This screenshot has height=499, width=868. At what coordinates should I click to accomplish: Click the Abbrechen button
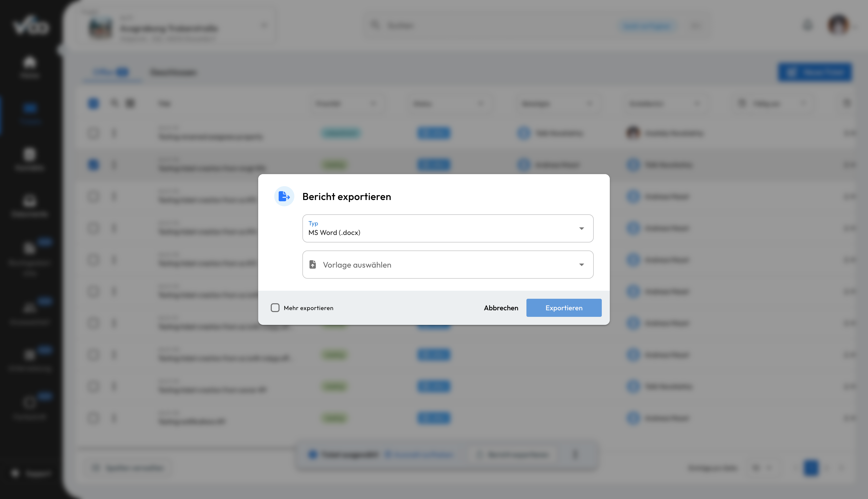point(501,308)
